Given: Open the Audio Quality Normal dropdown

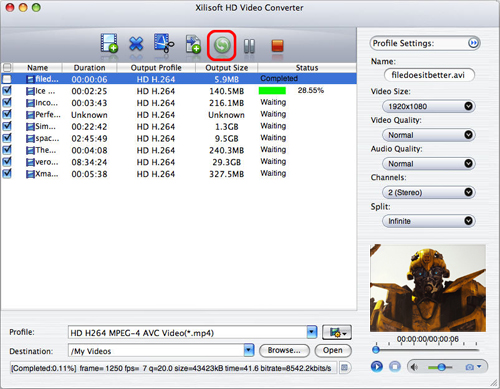Looking at the screenshot, I should click(x=428, y=164).
